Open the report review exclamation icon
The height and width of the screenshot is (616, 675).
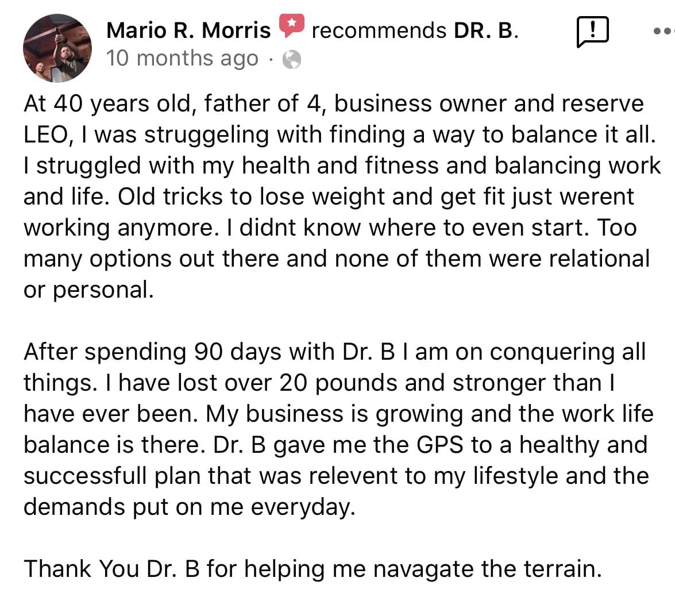click(x=592, y=32)
